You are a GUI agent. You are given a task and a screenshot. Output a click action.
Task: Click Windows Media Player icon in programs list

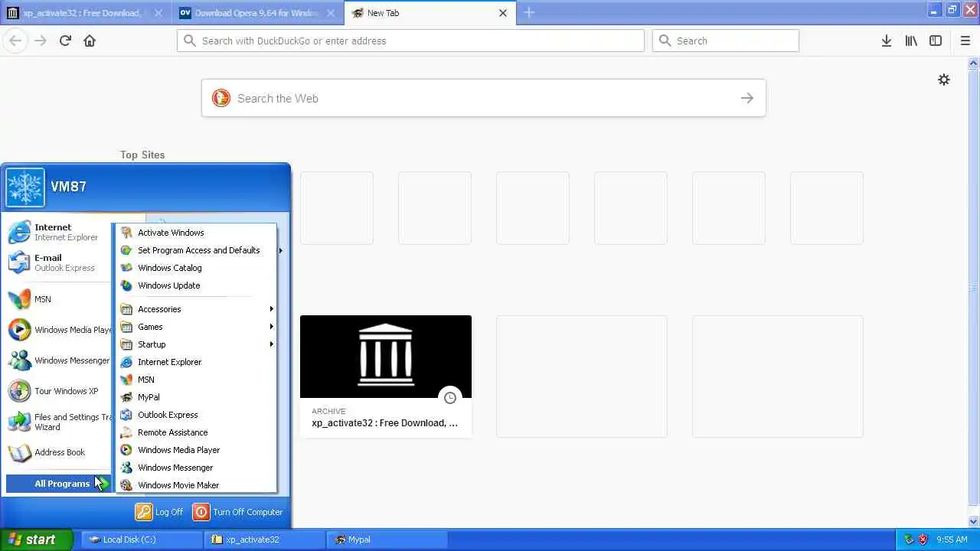126,450
